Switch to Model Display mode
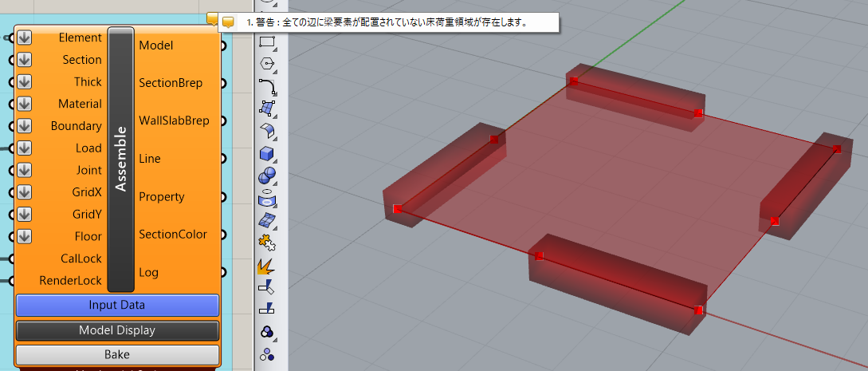Viewport: 868px width, 371px height. pyautogui.click(x=117, y=330)
